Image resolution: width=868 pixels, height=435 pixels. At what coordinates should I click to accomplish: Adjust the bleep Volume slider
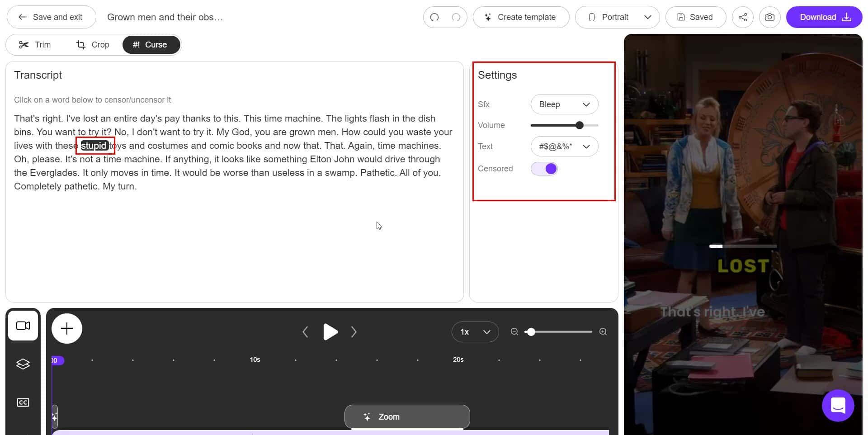tap(579, 125)
